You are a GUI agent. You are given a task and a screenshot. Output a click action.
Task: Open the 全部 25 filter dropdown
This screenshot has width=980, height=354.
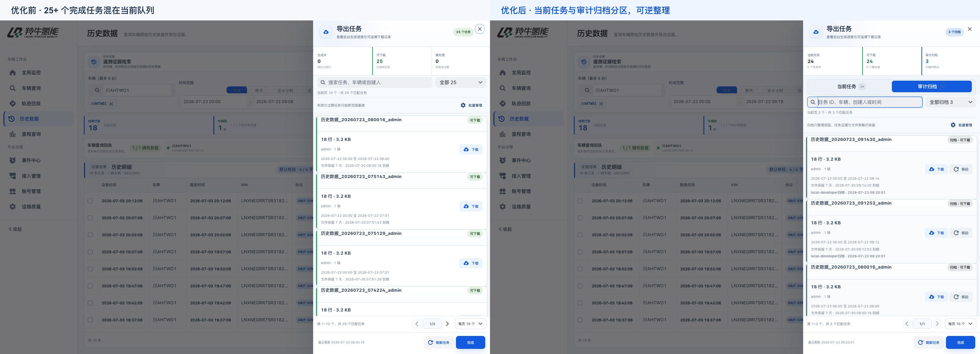click(x=461, y=83)
